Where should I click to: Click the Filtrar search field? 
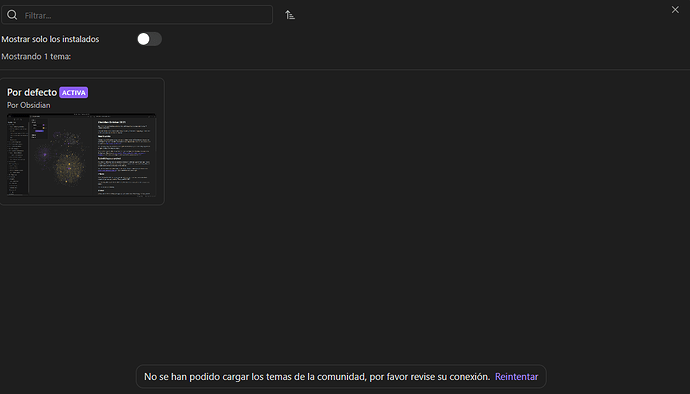pyautogui.click(x=137, y=15)
